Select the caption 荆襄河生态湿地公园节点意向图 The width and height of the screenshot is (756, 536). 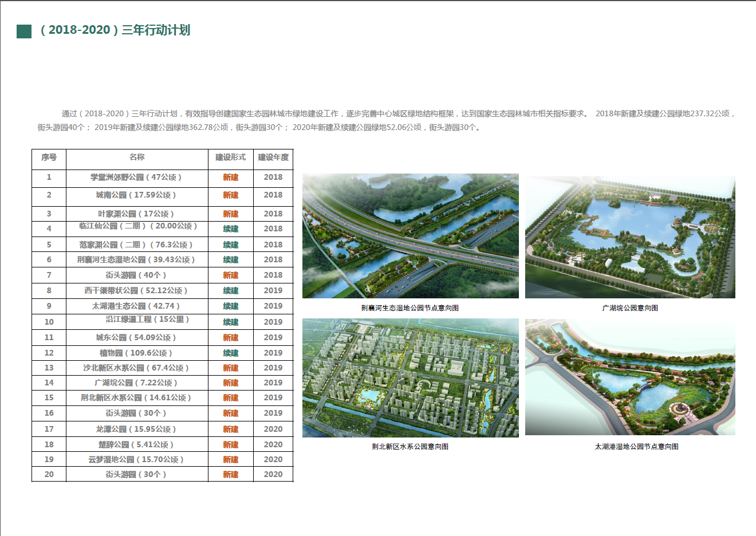(410, 308)
